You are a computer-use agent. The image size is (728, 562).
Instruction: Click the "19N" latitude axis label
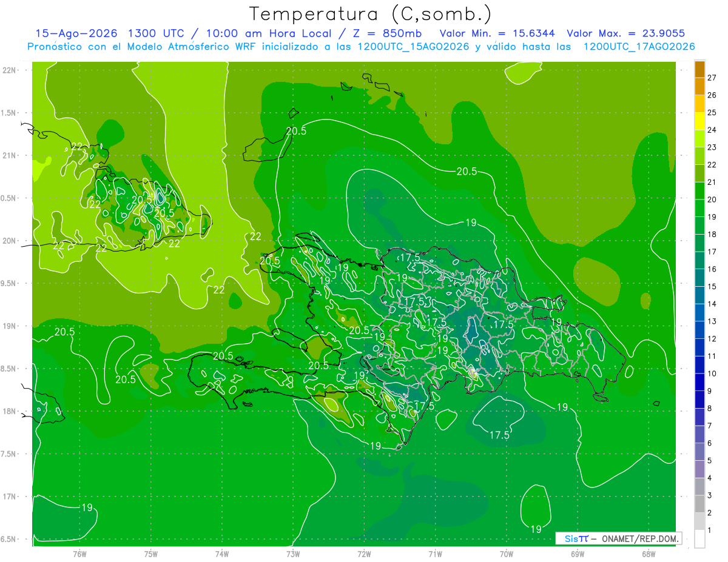(x=10, y=326)
